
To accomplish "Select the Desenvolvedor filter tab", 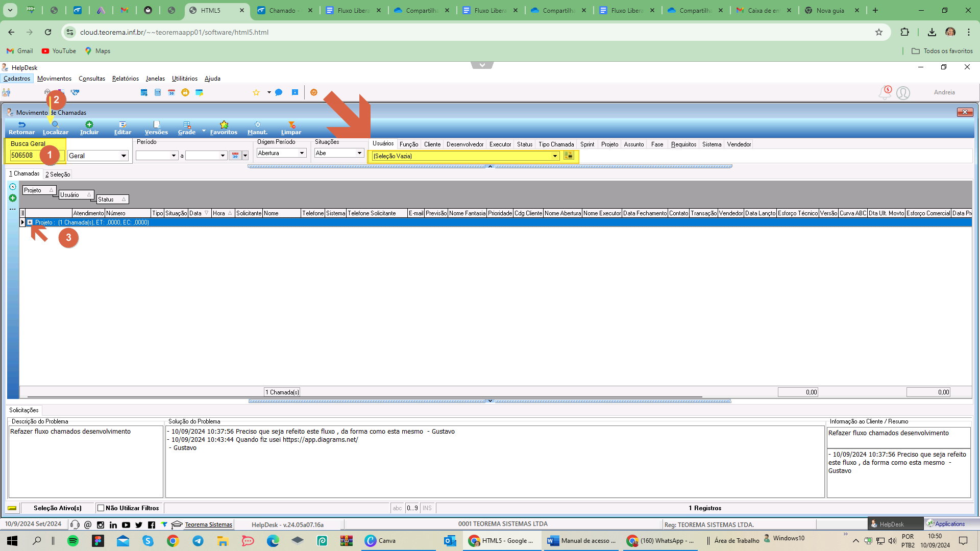I will click(x=465, y=144).
